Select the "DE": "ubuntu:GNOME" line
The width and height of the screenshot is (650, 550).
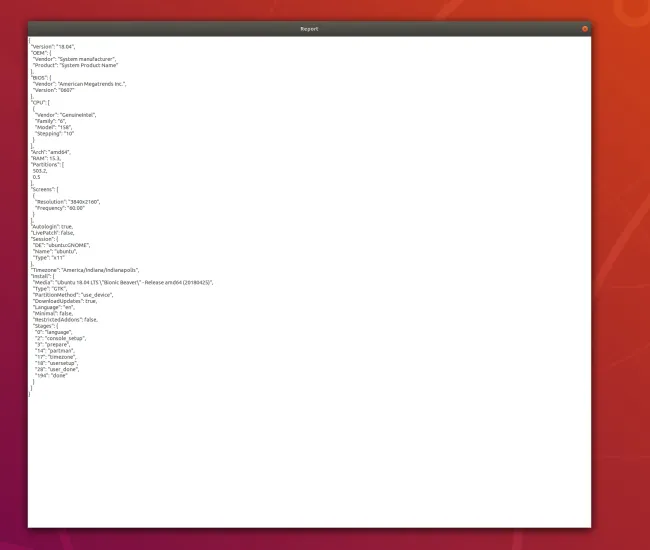pyautogui.click(x=61, y=246)
